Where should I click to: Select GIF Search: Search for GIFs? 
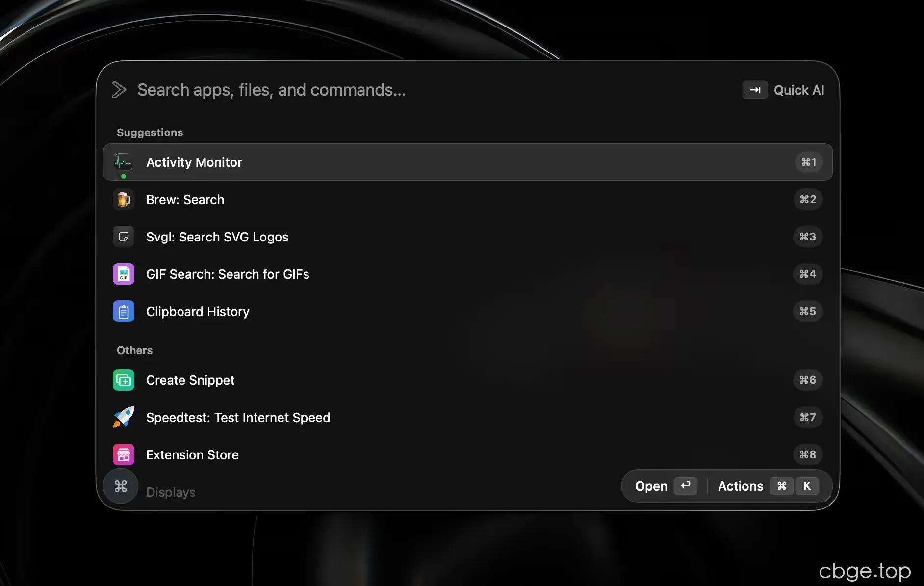pyautogui.click(x=468, y=274)
